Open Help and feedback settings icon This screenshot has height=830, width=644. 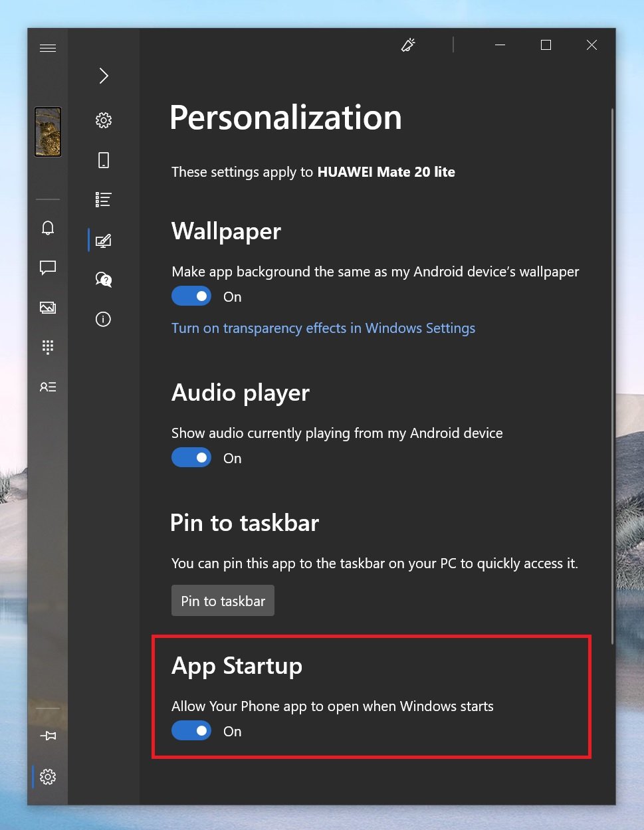104,279
